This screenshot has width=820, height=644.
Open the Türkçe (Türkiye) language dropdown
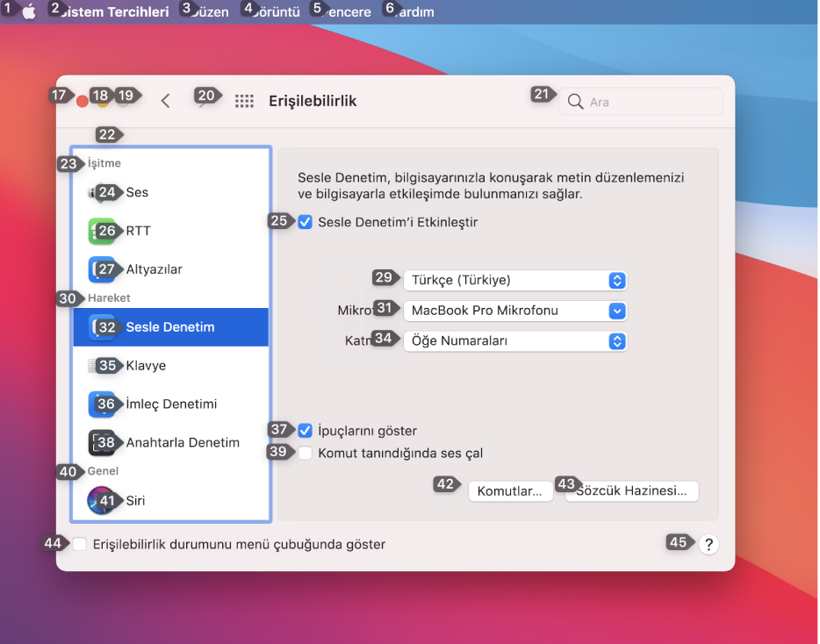[x=515, y=280]
